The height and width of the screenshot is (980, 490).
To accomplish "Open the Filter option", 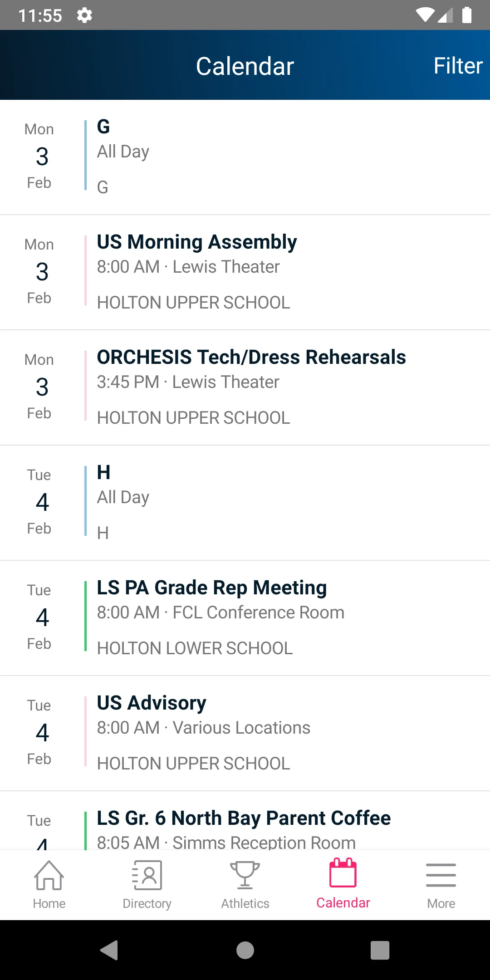I will tap(458, 66).
